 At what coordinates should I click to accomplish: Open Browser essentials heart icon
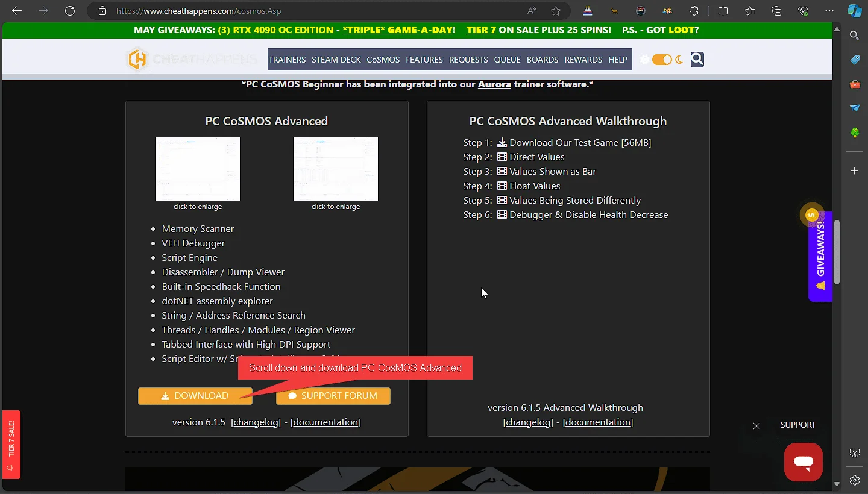tap(803, 11)
